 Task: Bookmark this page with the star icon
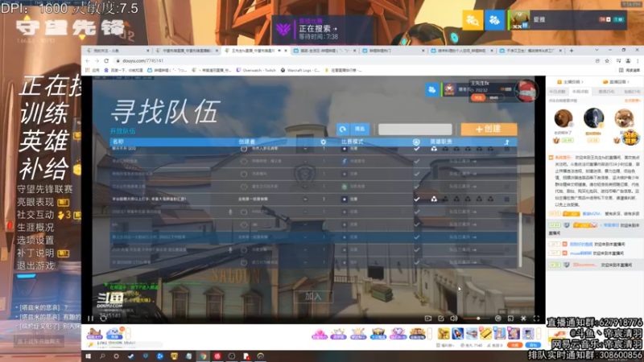pyautogui.click(x=607, y=61)
